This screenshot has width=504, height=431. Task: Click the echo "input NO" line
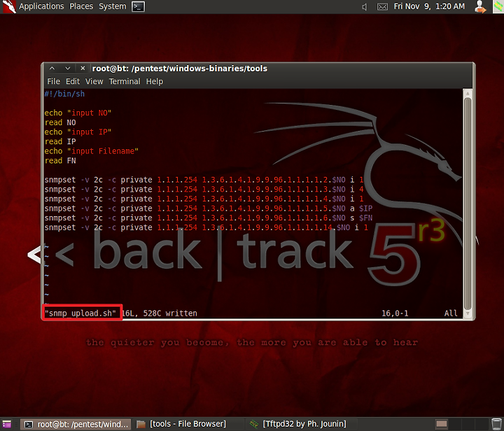click(78, 113)
